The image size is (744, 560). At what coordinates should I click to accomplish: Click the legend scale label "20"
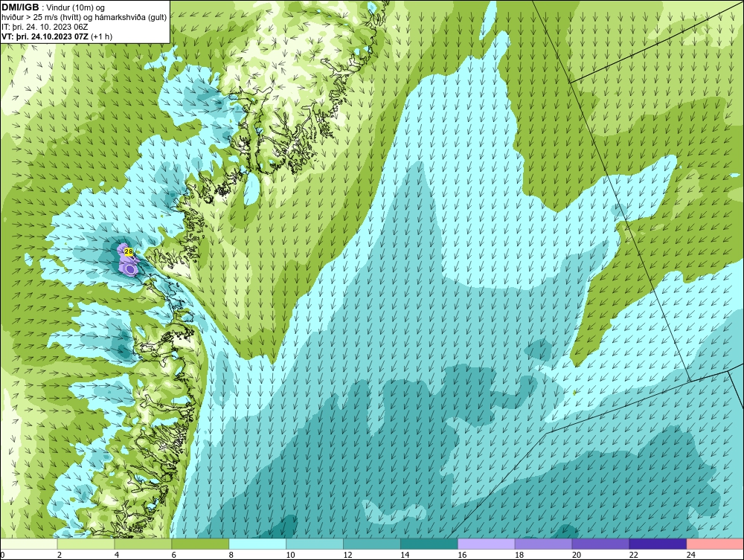pos(577,555)
